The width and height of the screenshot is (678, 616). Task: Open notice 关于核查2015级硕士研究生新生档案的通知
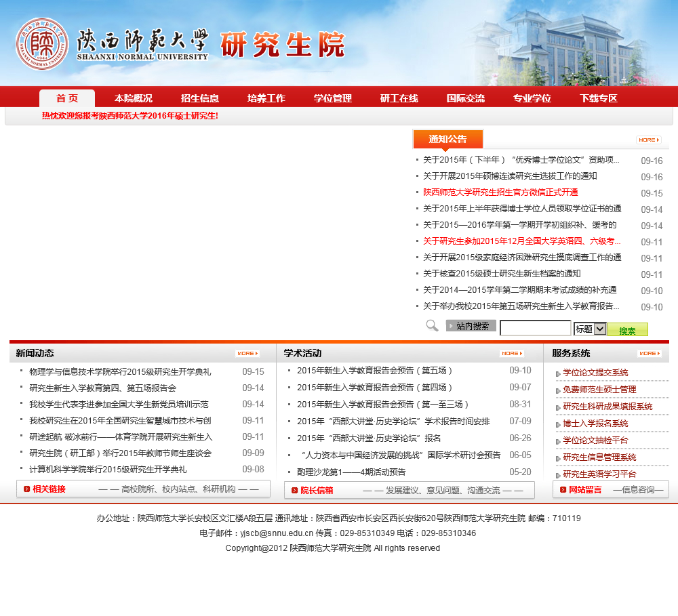502,274
